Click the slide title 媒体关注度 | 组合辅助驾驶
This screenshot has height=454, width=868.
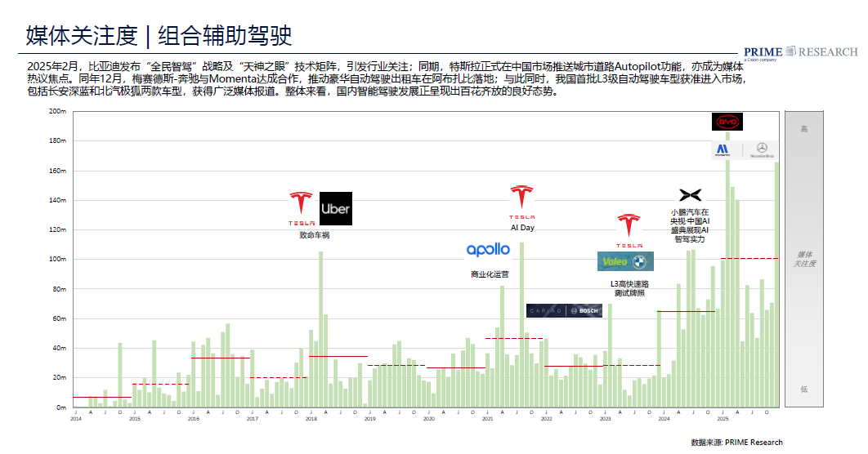click(159, 35)
